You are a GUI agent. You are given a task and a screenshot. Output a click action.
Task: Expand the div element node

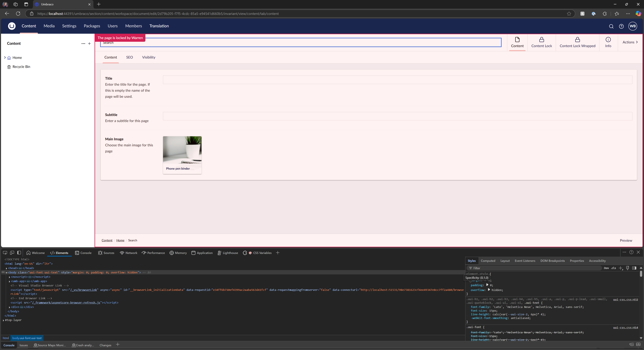tap(10, 307)
